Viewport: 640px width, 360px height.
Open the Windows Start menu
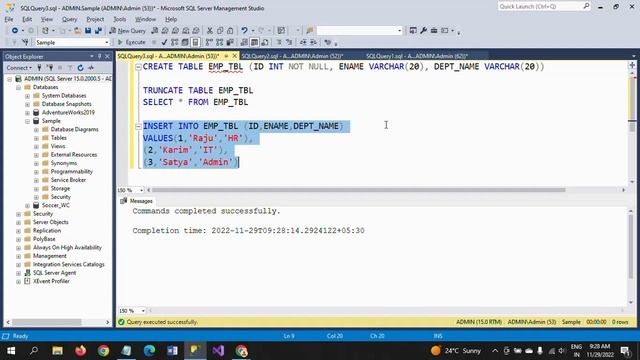click(x=11, y=351)
